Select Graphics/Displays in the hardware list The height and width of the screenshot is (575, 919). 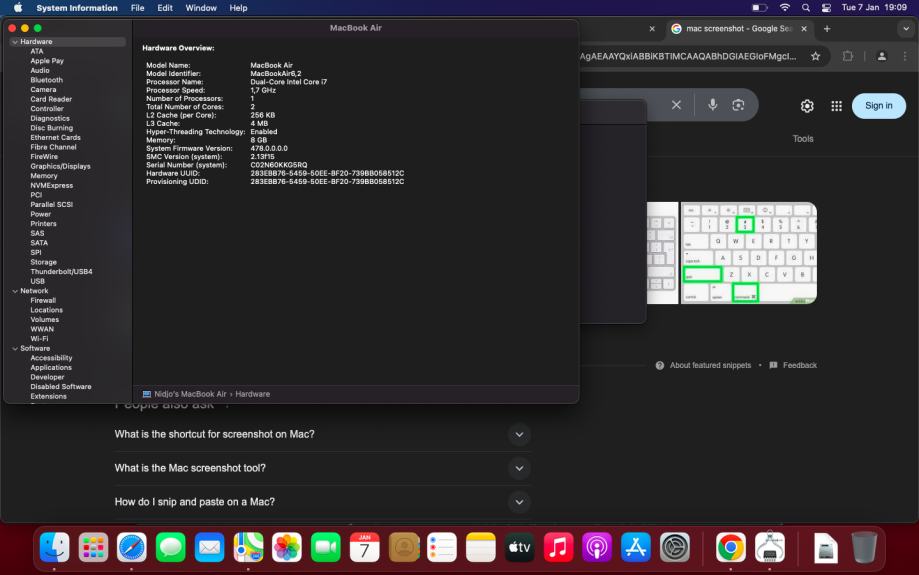tap(60, 166)
